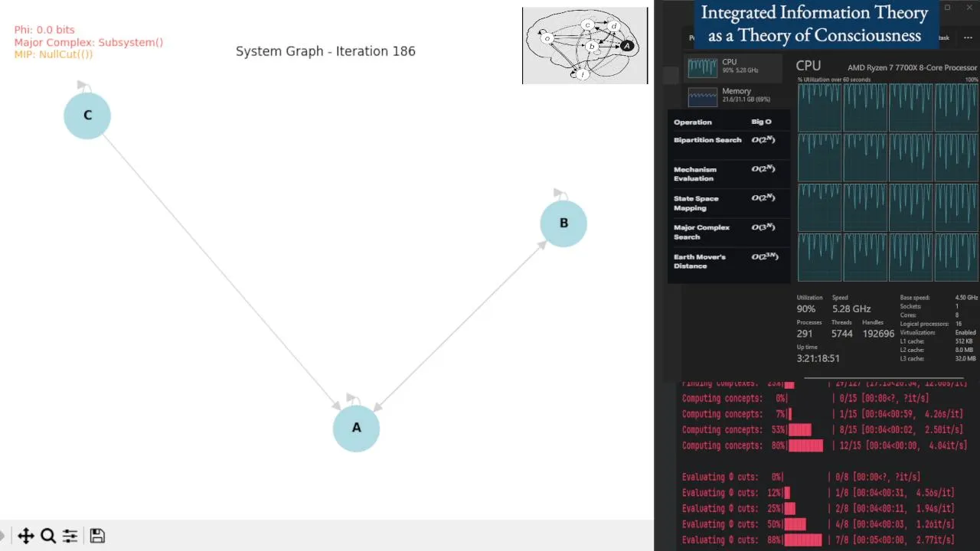Click node C in the system graph

87,116
